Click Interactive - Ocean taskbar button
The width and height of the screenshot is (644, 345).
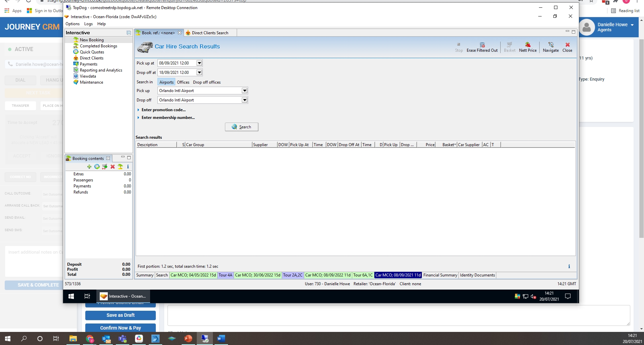123,296
